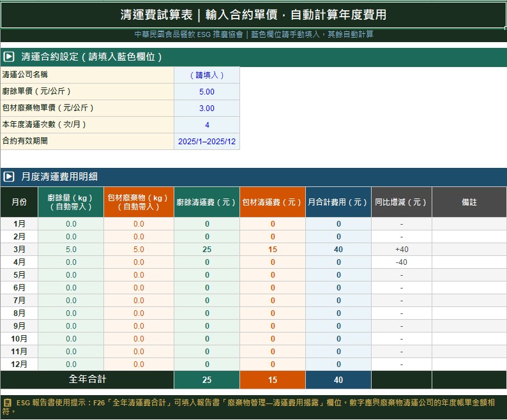The width and height of the screenshot is (507, 420).
Task: Click the 同比增減 (元) column header
Action: coord(401,202)
